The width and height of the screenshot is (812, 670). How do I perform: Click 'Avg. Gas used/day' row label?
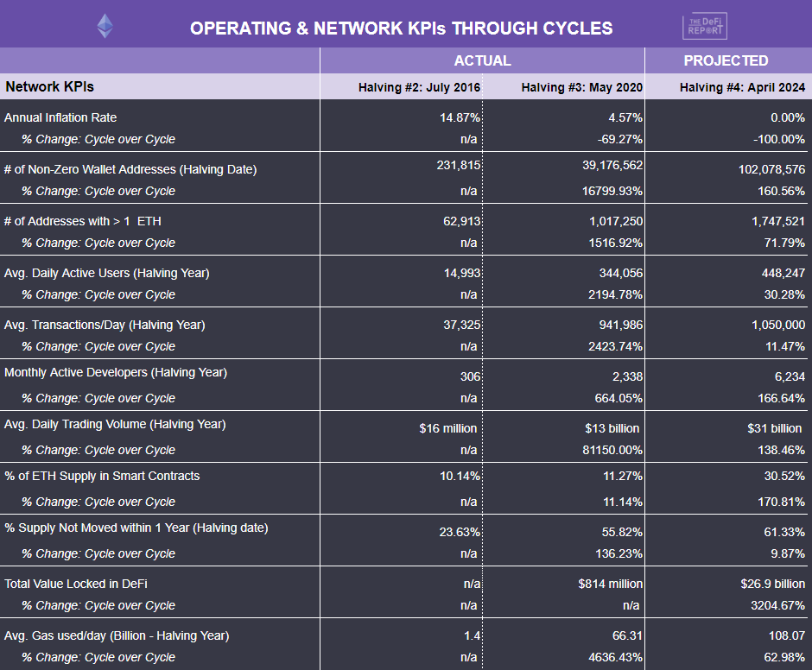click(117, 635)
